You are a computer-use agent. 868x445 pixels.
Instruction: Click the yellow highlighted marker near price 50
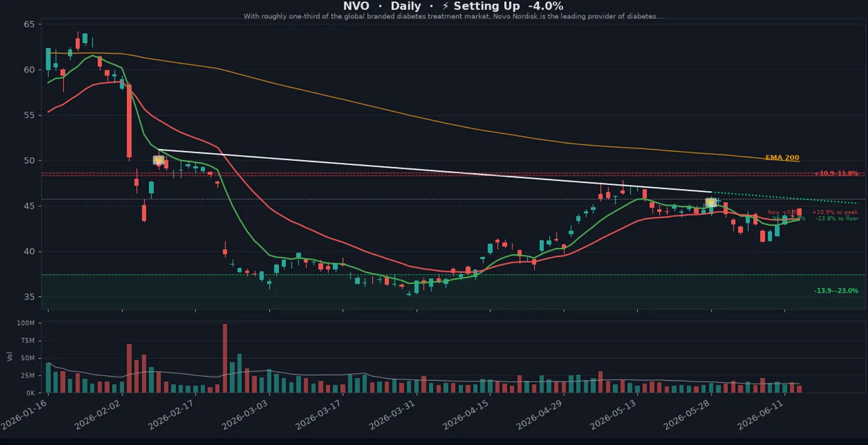pos(158,160)
